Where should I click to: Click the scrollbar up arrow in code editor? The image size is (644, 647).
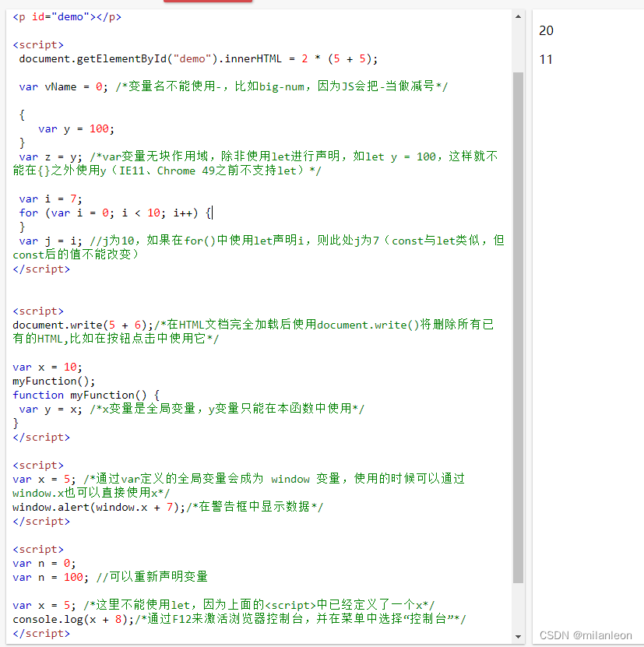(x=518, y=16)
